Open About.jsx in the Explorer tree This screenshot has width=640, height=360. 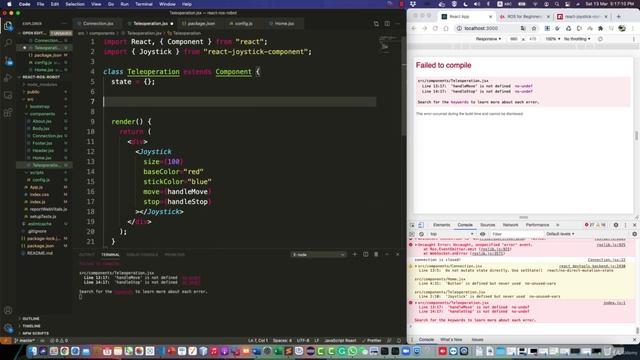pyautogui.click(x=42, y=121)
